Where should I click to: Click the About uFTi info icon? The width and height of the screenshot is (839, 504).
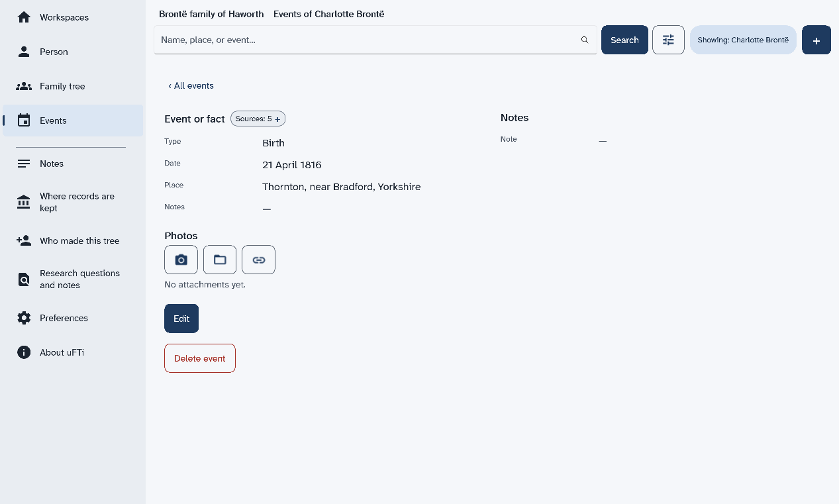pyautogui.click(x=24, y=352)
